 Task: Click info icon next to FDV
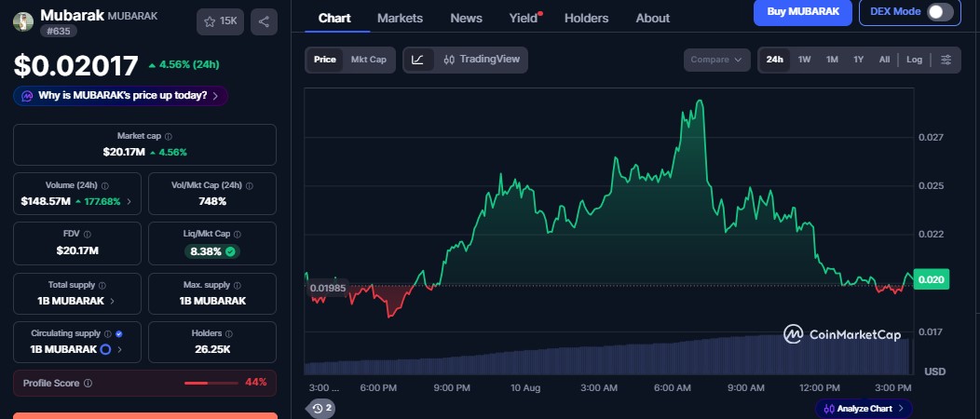tap(87, 234)
